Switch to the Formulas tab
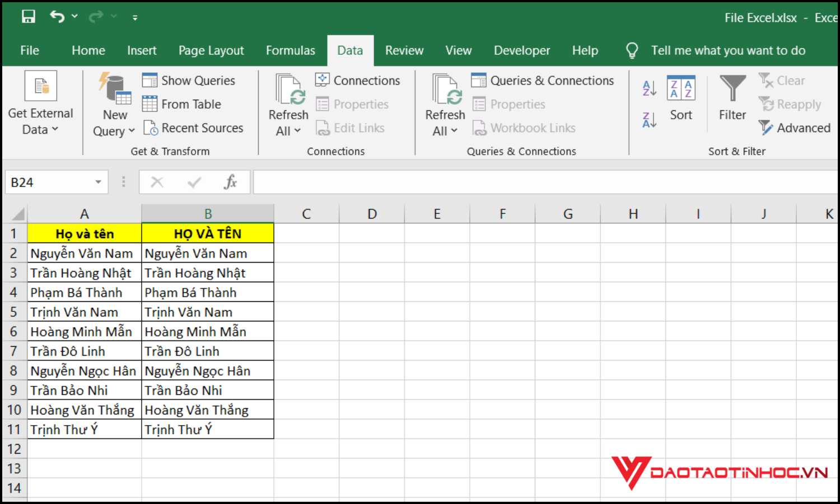Viewport: 840px width, 504px height. click(290, 50)
